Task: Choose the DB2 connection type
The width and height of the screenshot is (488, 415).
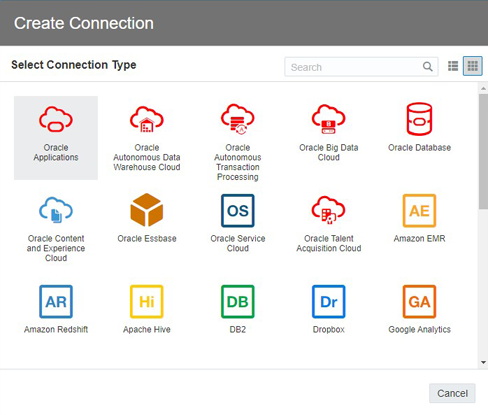Action: tap(238, 320)
